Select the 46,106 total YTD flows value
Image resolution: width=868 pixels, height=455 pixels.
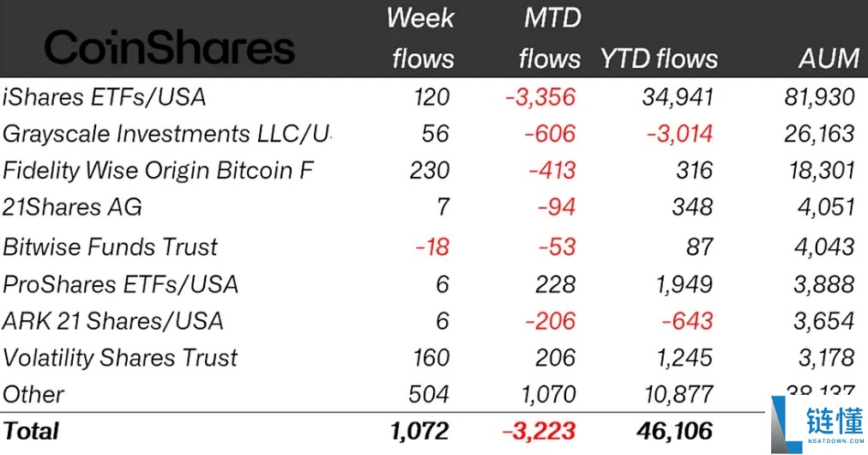(x=674, y=430)
